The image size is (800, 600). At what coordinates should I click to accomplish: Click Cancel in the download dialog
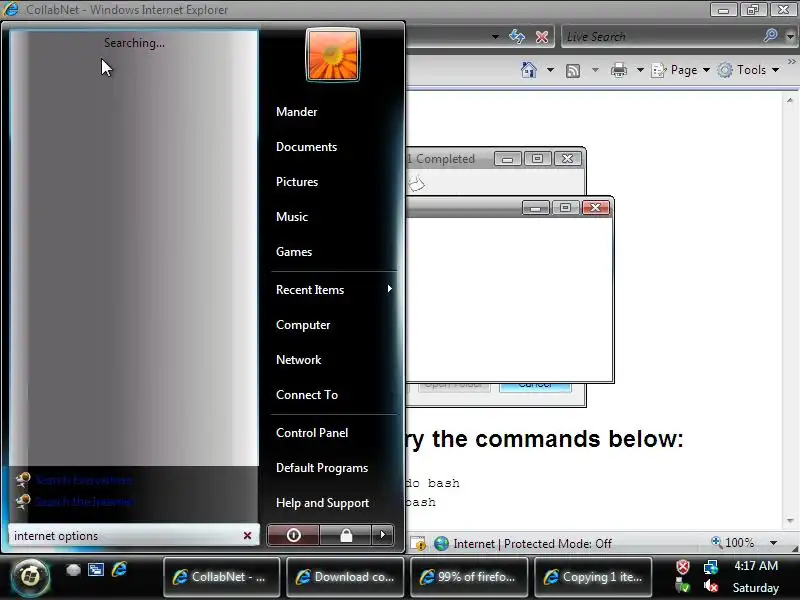click(535, 387)
